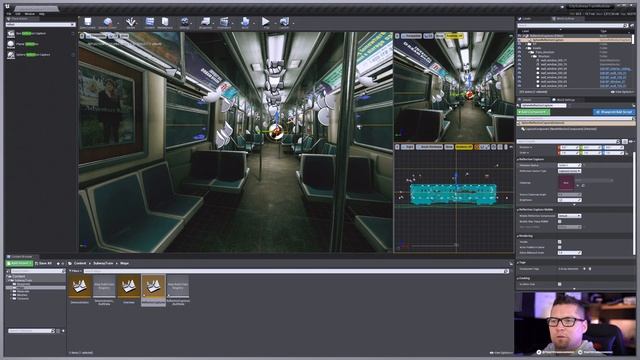Click Perspective button in main viewport
This screenshot has height=360, width=640.
(x=96, y=36)
